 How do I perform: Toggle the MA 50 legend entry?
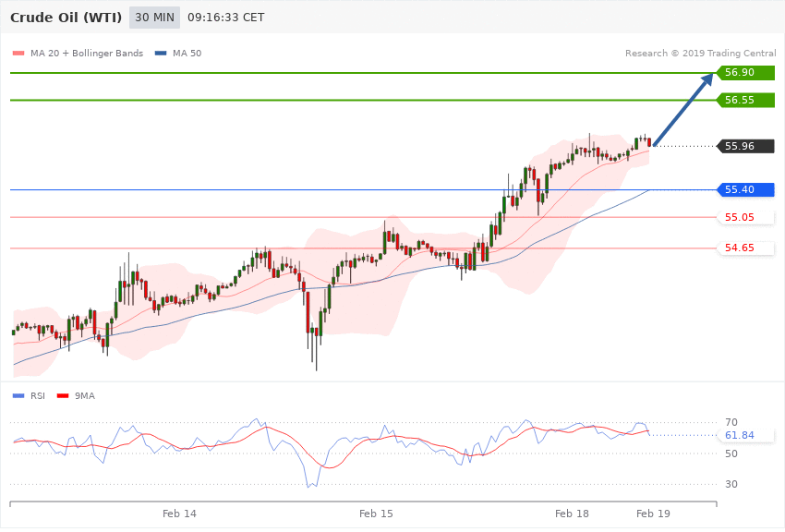coord(178,53)
